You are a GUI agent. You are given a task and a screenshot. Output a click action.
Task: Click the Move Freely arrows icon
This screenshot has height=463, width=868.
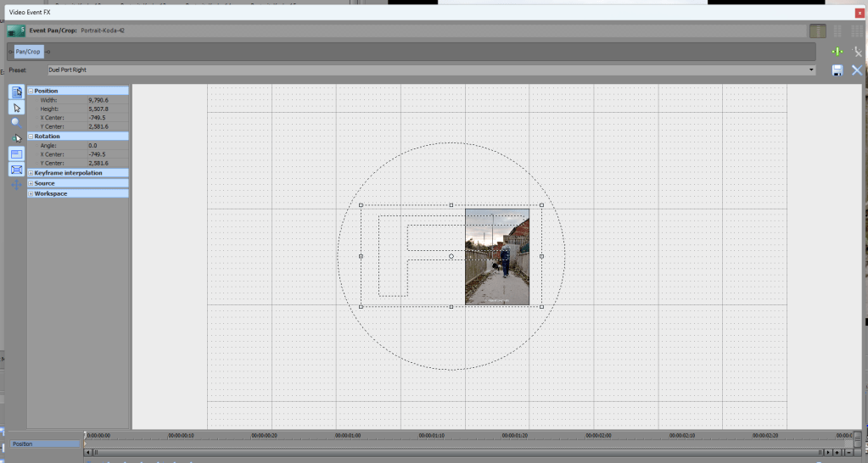(16, 185)
